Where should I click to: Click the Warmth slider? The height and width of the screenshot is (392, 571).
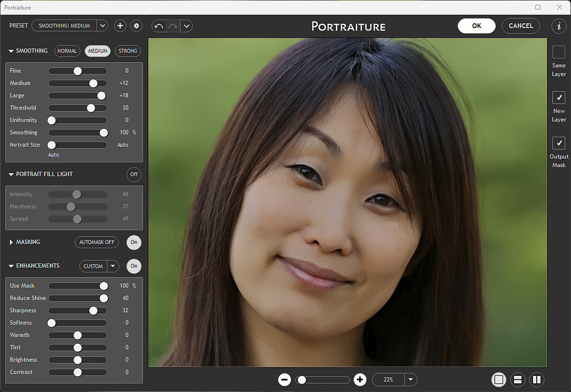(77, 335)
